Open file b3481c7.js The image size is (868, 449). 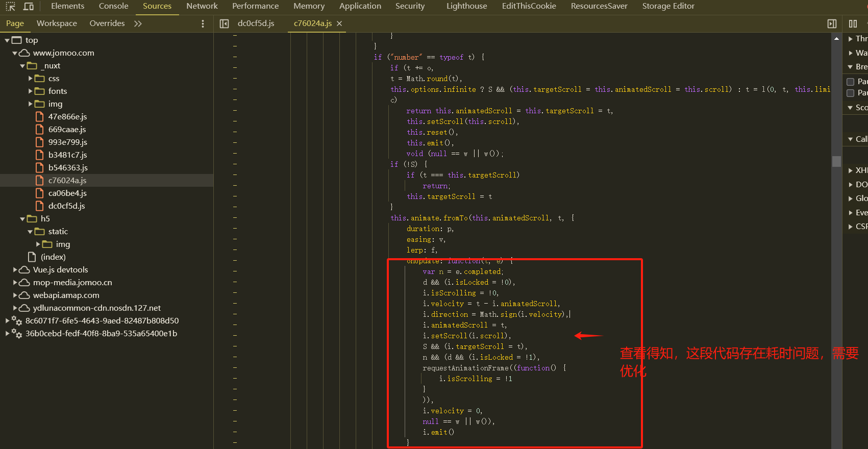point(67,155)
